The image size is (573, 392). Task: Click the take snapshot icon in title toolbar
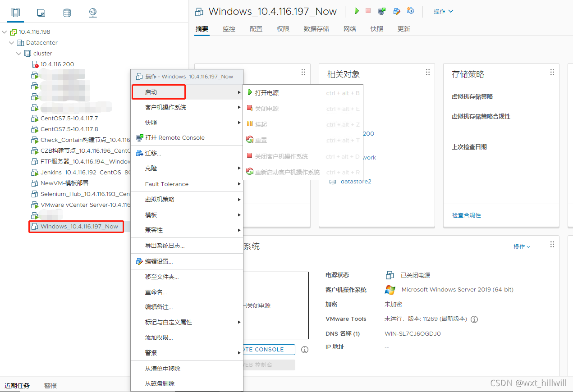point(410,11)
